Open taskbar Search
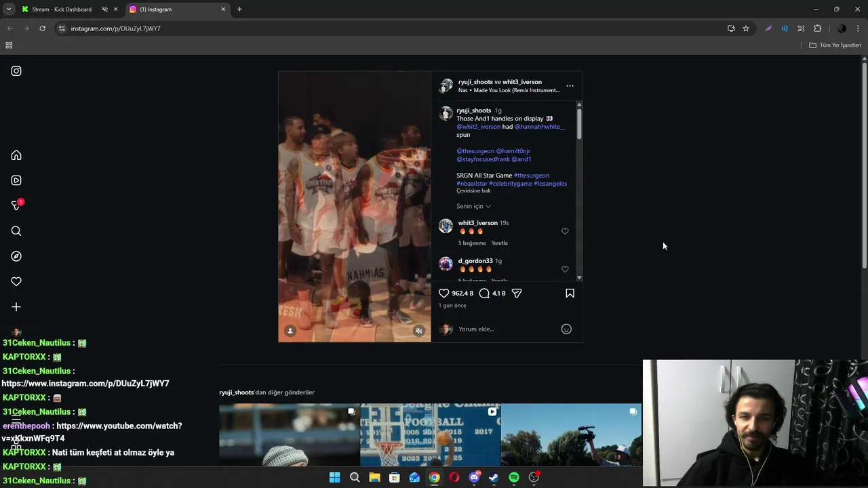The width and height of the screenshot is (868, 488). tap(355, 477)
